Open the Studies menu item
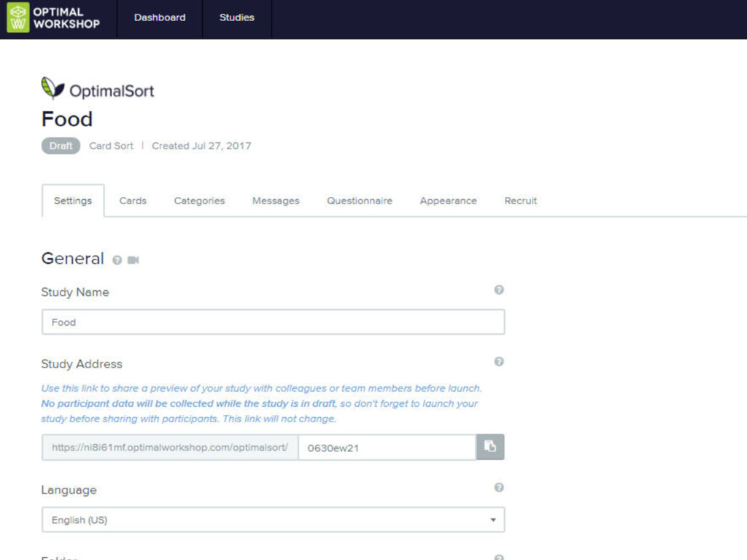Image resolution: width=747 pixels, height=560 pixels. click(x=237, y=17)
